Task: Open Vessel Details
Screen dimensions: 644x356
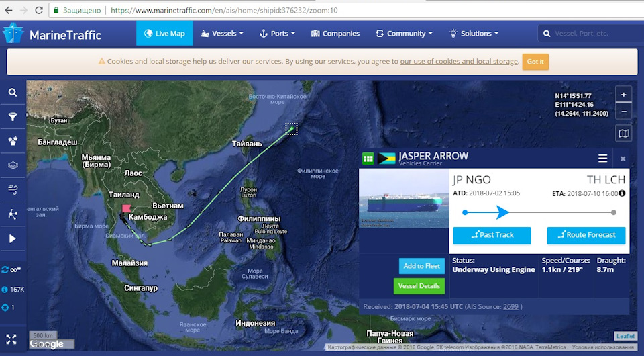Action: click(419, 286)
